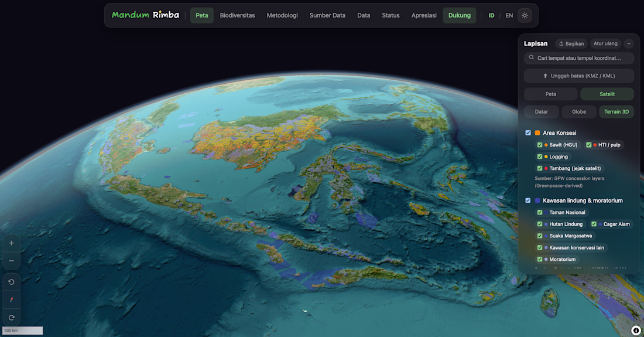Click the 300 km scale bar
The width and height of the screenshot is (644, 337).
click(23, 331)
